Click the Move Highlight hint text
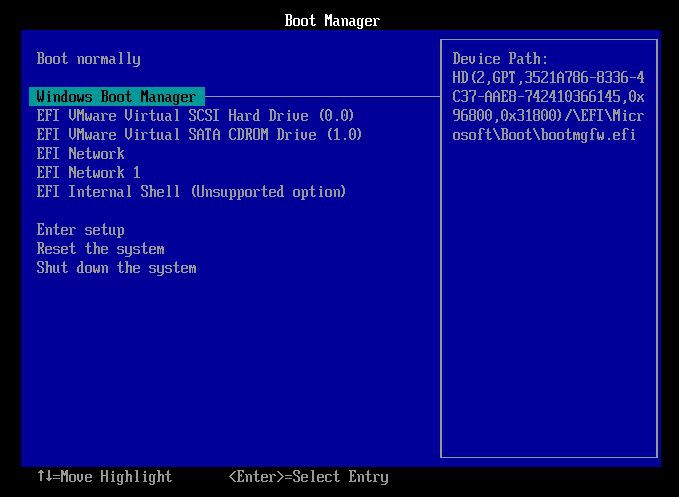This screenshot has width=679, height=497. (x=104, y=477)
